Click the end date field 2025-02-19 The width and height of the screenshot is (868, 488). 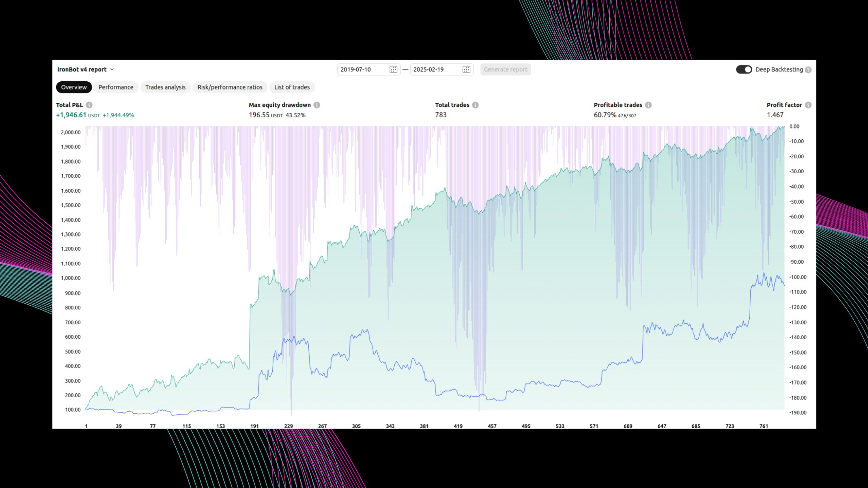coord(441,69)
